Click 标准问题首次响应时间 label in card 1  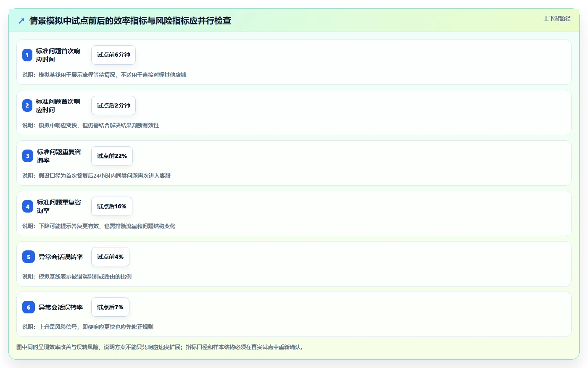tap(58, 55)
